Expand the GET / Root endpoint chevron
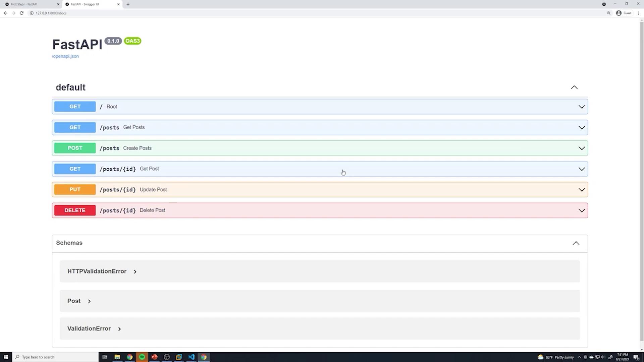 (581, 107)
